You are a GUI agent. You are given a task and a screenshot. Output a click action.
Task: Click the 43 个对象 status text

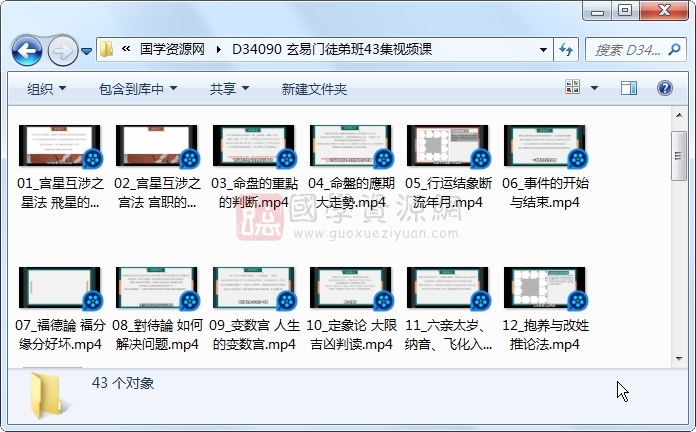point(123,383)
